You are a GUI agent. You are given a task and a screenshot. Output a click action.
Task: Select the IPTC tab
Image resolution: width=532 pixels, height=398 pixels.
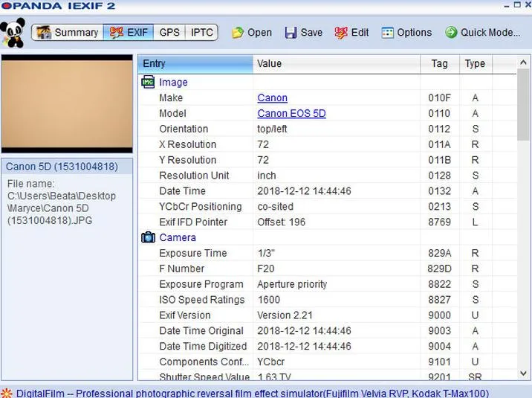[x=201, y=33]
